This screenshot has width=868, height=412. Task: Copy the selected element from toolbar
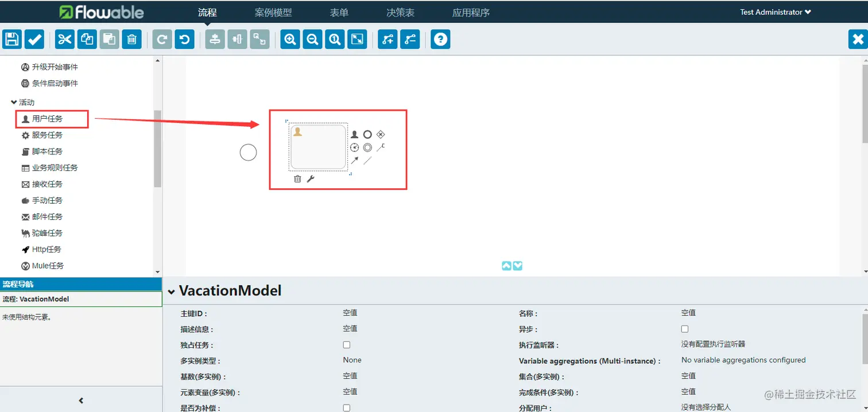pos(87,39)
